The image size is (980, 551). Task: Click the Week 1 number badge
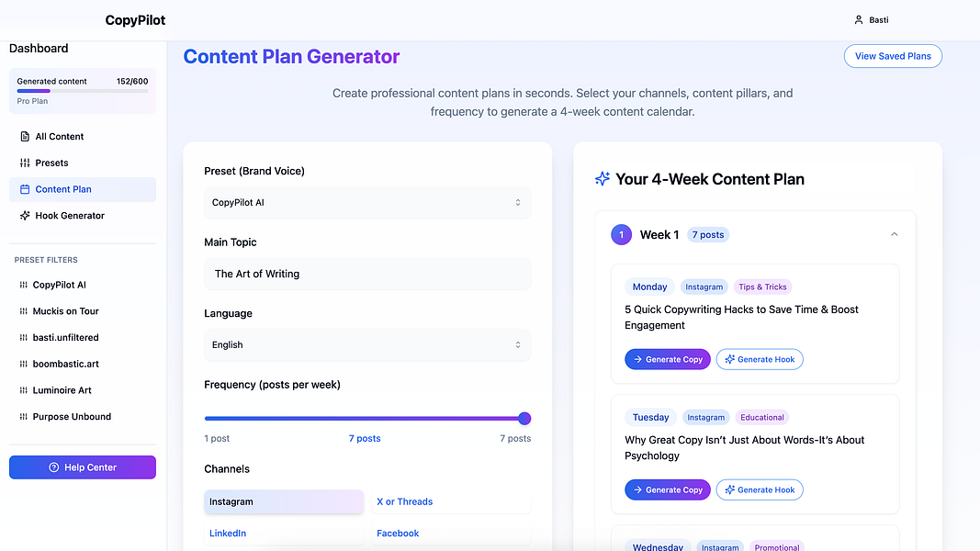pos(621,235)
